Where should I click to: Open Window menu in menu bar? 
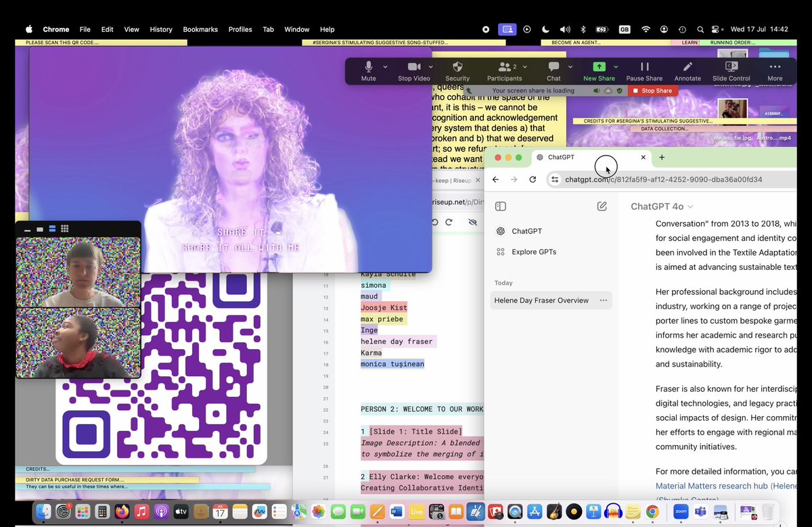coord(296,29)
